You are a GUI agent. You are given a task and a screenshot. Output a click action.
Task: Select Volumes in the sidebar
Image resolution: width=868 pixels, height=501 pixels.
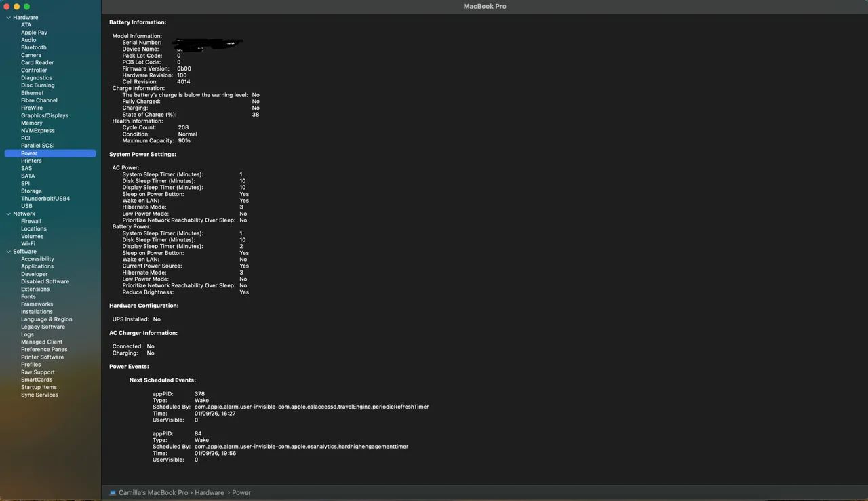[x=33, y=236]
